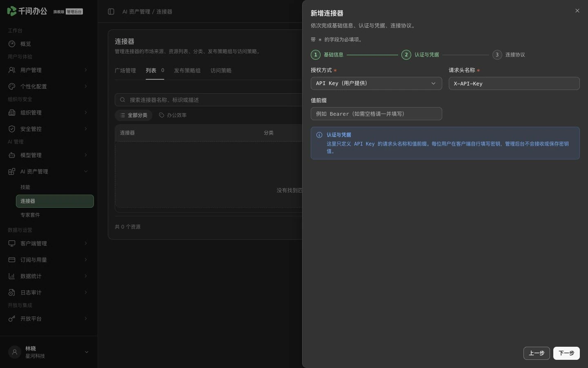Viewport: 588px width, 368px height.
Task: Select the 列表 tab
Action: pos(155,70)
